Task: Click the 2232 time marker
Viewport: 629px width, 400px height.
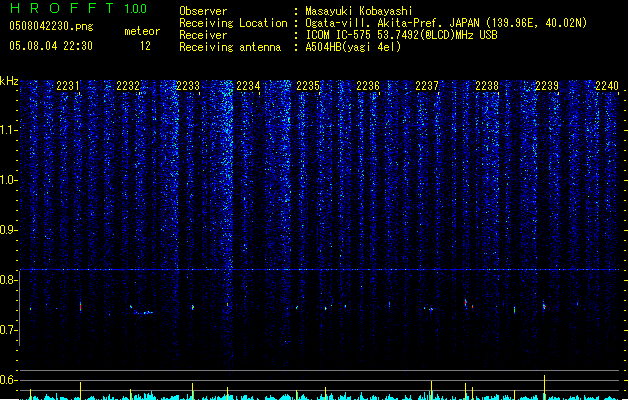Action: pos(128,85)
